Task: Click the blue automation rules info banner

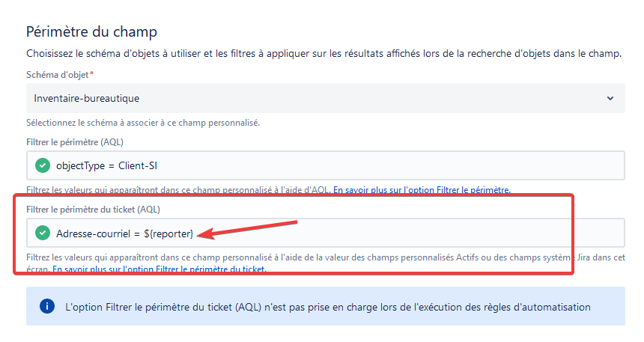Action: coord(325,306)
